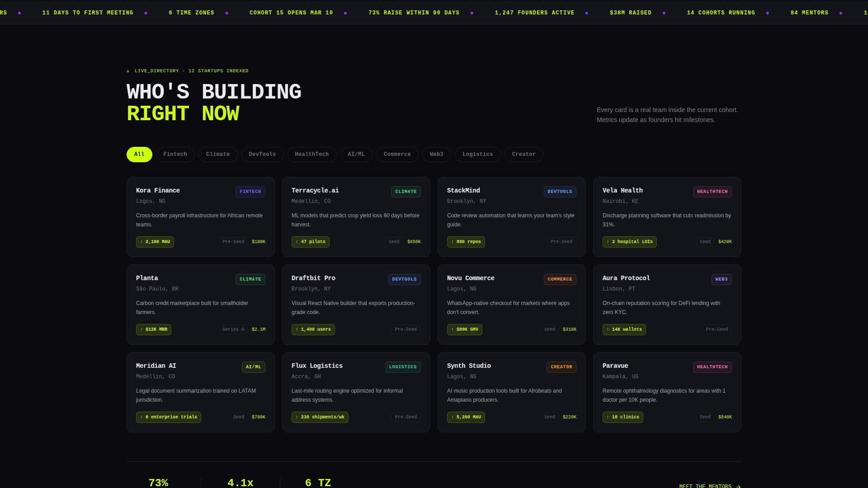Click the 230 shipments/wk chip on Flux Logistics
This screenshot has width=868, height=488.
pyautogui.click(x=320, y=417)
